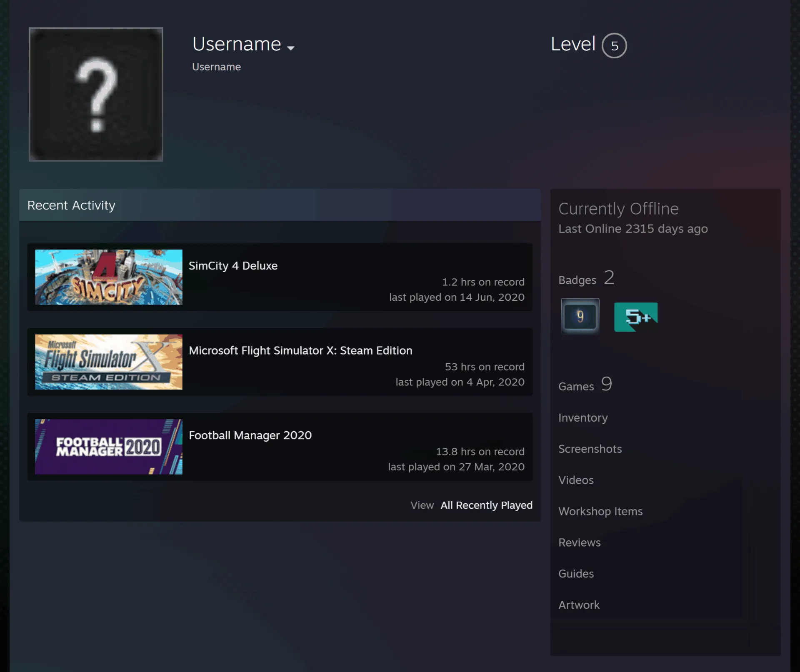Click the level 5 circle badge
The height and width of the screenshot is (672, 800).
pos(614,45)
